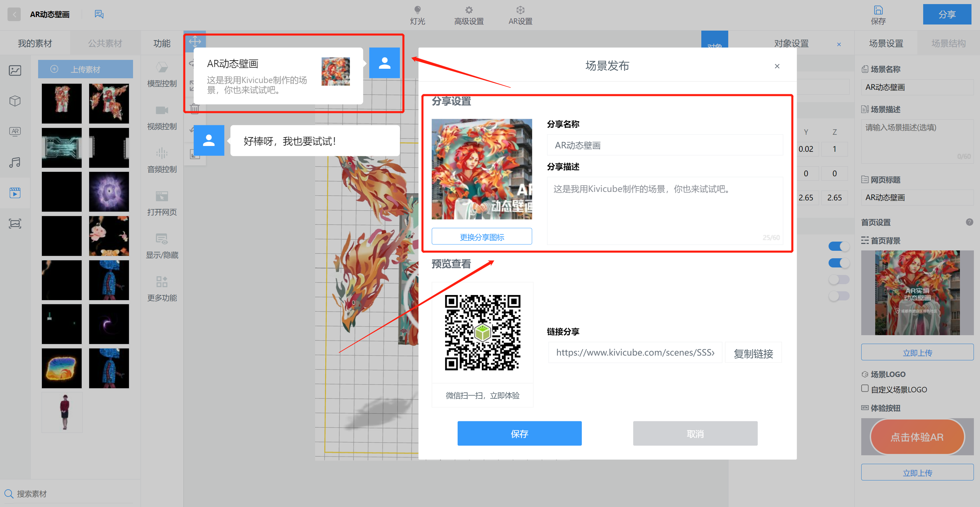Click the 分享名称 input field
The width and height of the screenshot is (980, 507).
click(664, 145)
